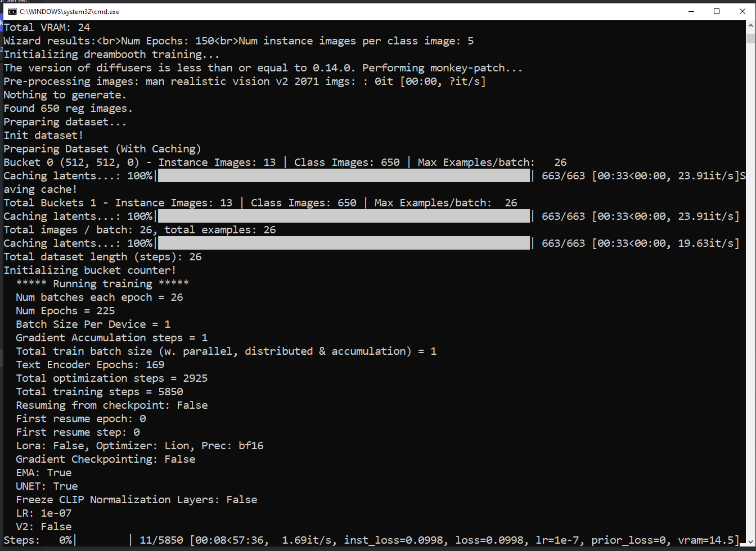Click the scrollbar up arrow
The height and width of the screenshot is (551, 756).
pyautogui.click(x=750, y=26)
